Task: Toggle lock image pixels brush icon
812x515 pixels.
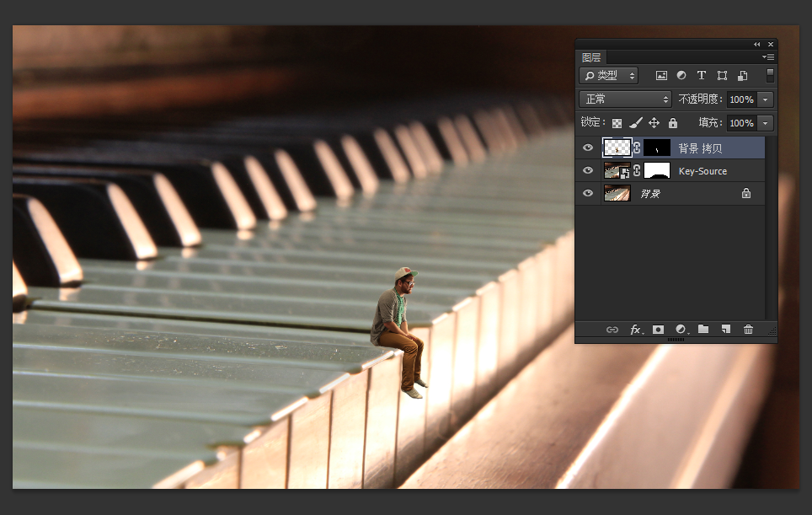Action: click(x=635, y=123)
